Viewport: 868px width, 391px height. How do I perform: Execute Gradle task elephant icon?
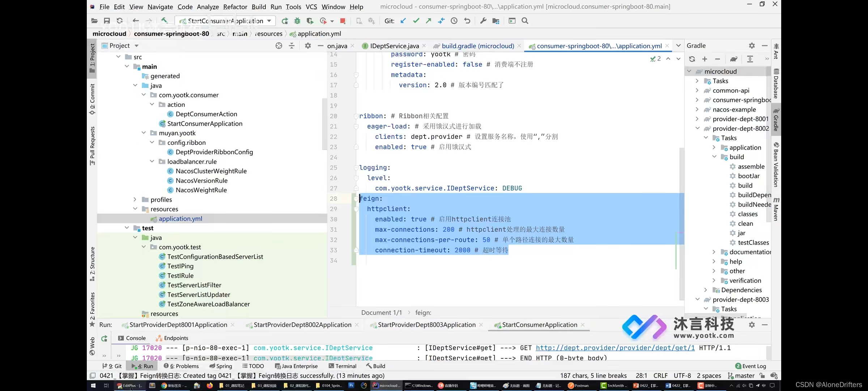[734, 59]
